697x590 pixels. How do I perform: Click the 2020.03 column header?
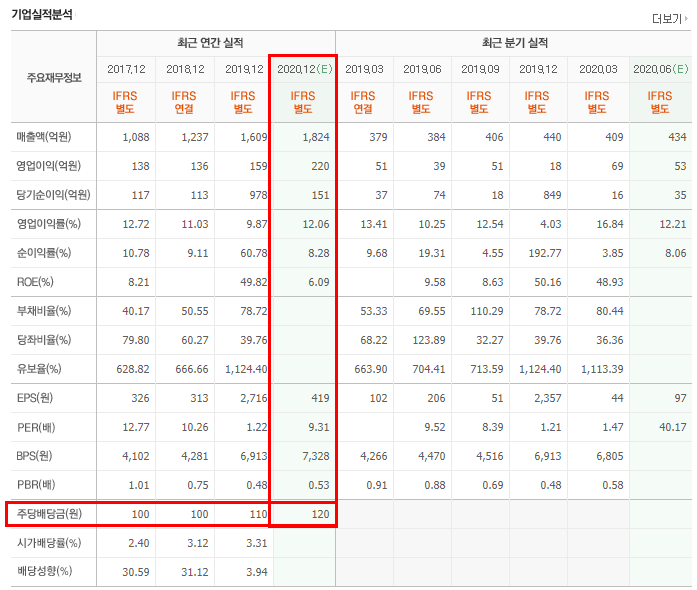click(598, 69)
